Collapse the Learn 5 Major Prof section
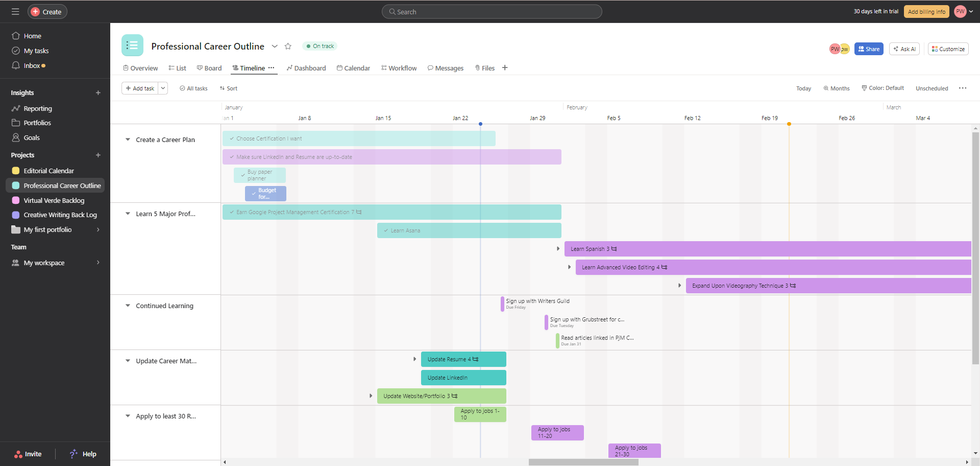The width and height of the screenshot is (980, 466). 128,214
